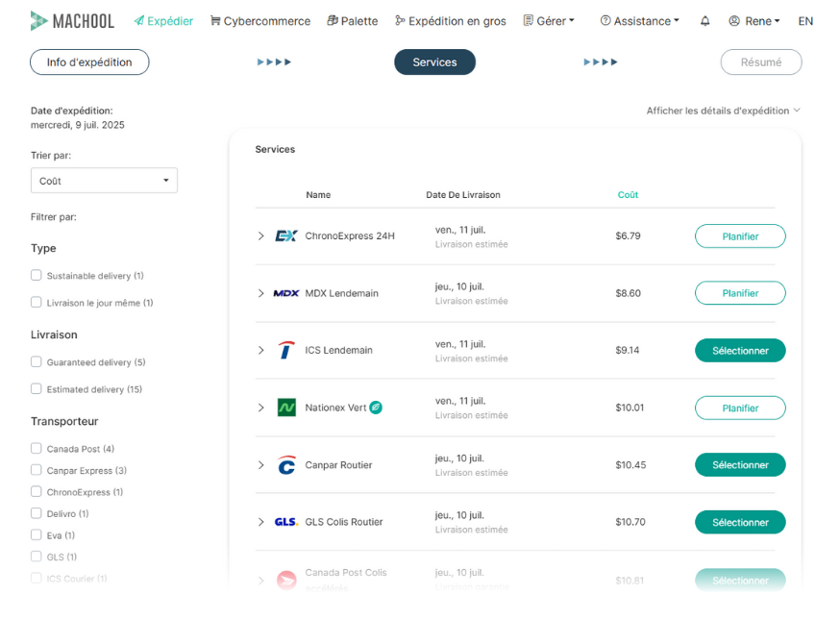Click the $8.60 price for MDX Lendemain
Image resolution: width=840 pixels, height=619 pixels.
point(628,293)
